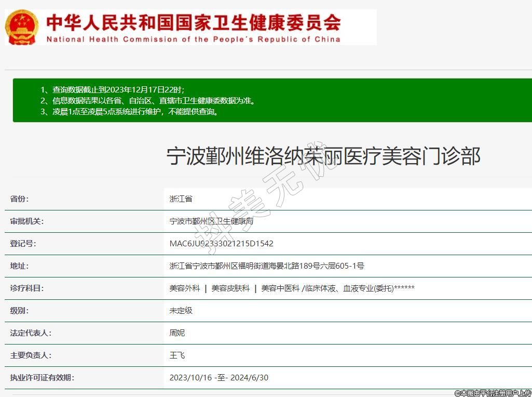Click the Chinese National Health Commission header title
532x397 pixels.
point(193,22)
